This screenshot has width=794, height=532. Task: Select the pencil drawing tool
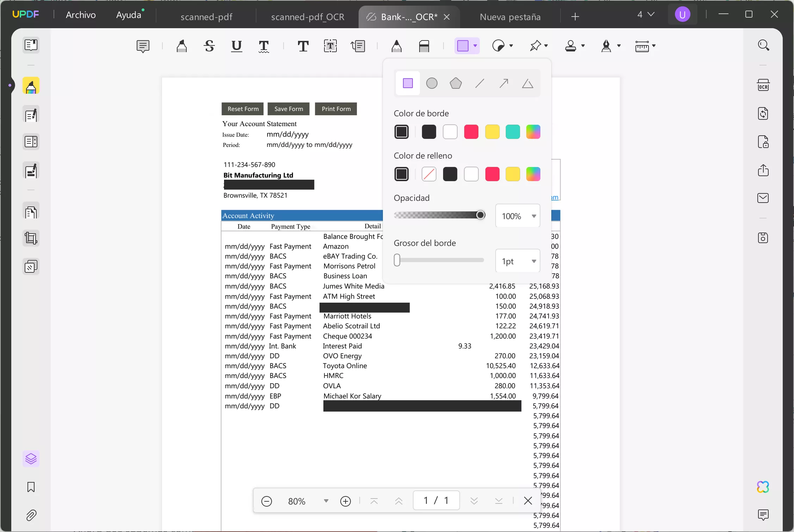point(397,46)
